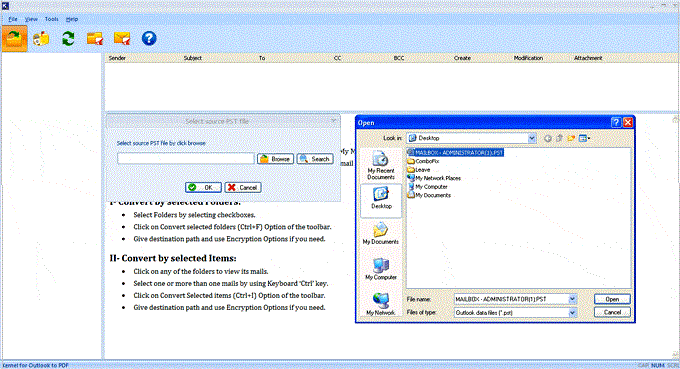Select MAILBOX - ADMINISTRATOR(1).PST file

(x=455, y=153)
